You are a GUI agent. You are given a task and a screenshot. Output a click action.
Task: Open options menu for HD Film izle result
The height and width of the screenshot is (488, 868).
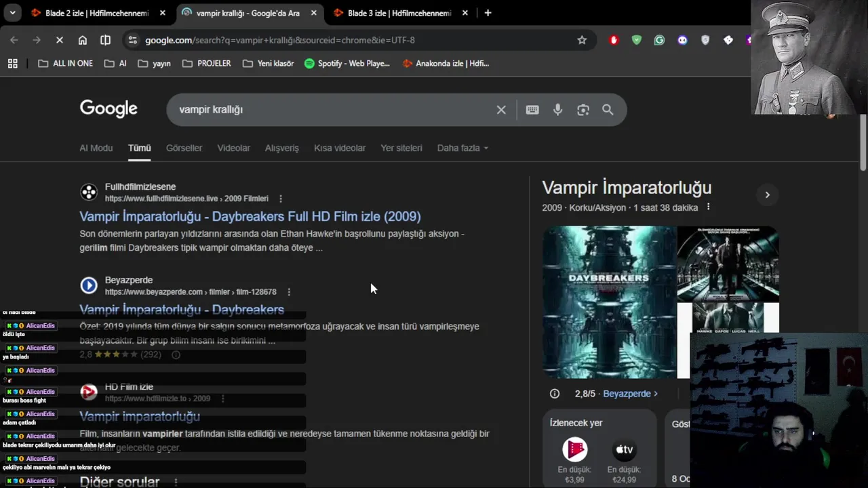pyautogui.click(x=223, y=399)
